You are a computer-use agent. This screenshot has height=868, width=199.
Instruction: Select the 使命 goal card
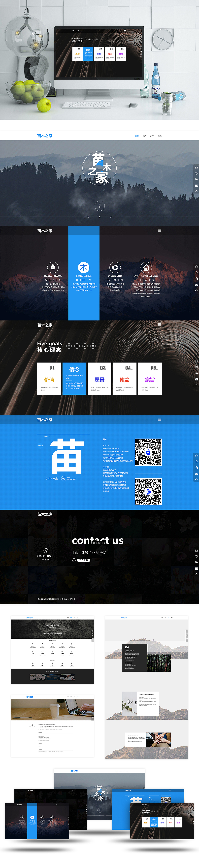point(125,379)
